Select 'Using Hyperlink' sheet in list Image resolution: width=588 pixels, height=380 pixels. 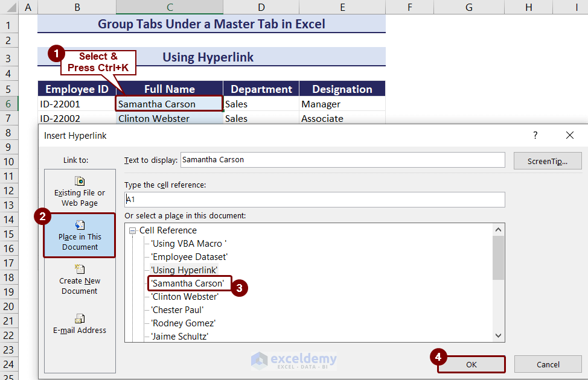pyautogui.click(x=184, y=270)
